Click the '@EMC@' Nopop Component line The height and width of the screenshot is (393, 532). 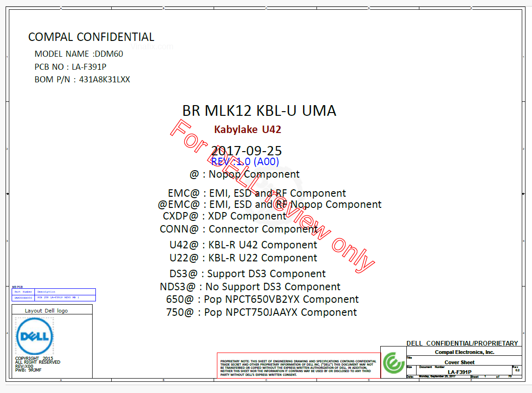[270, 205]
